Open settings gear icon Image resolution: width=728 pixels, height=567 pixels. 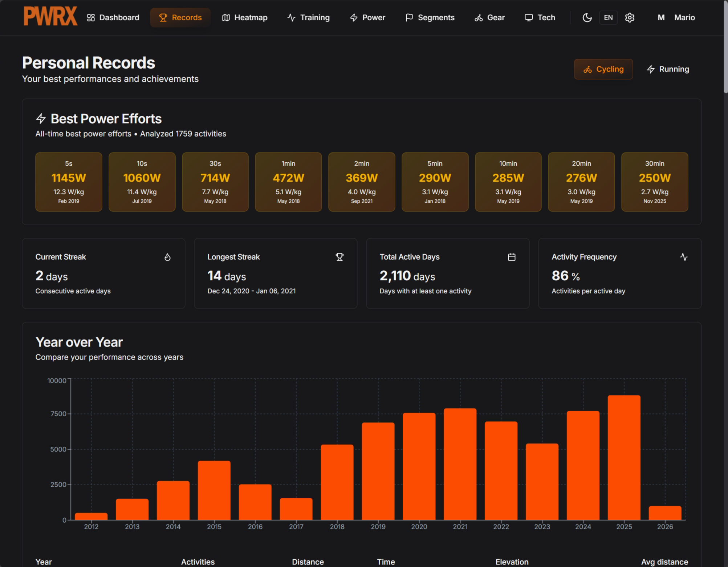pyautogui.click(x=630, y=17)
